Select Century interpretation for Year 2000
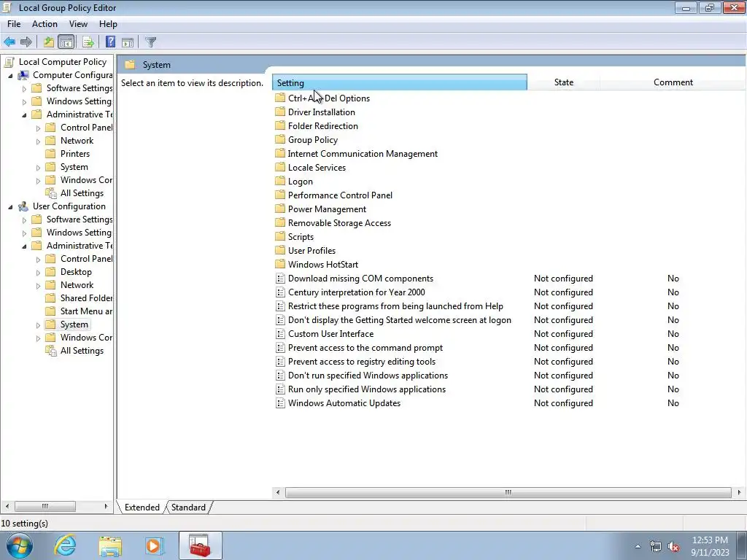The image size is (747, 560). 356,292
